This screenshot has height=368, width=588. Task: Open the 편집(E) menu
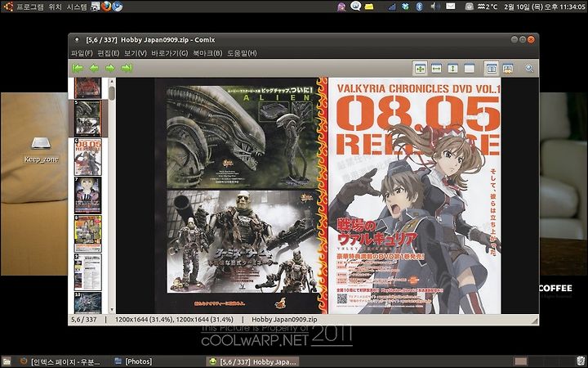coord(109,53)
